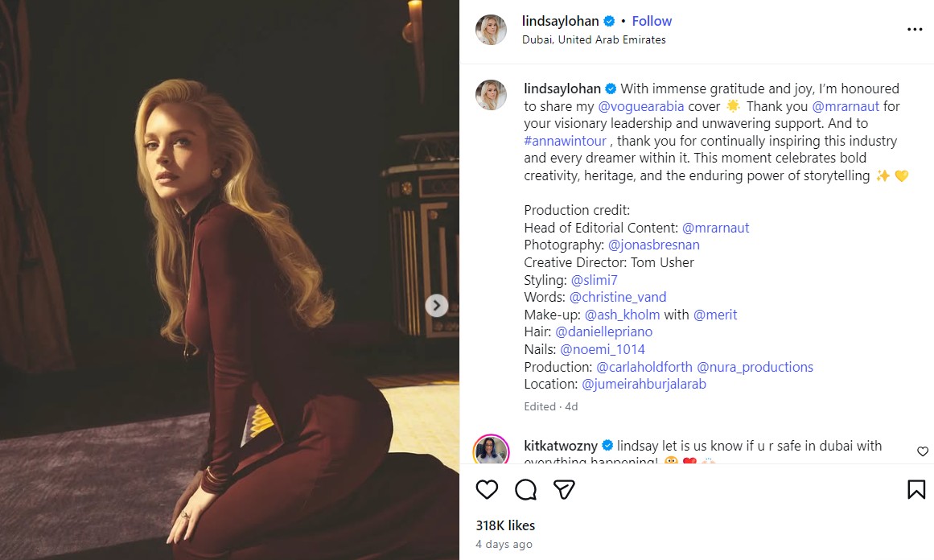This screenshot has width=934, height=560.
Task: Like kitkatwozny's comment with small heart
Action: (x=923, y=451)
